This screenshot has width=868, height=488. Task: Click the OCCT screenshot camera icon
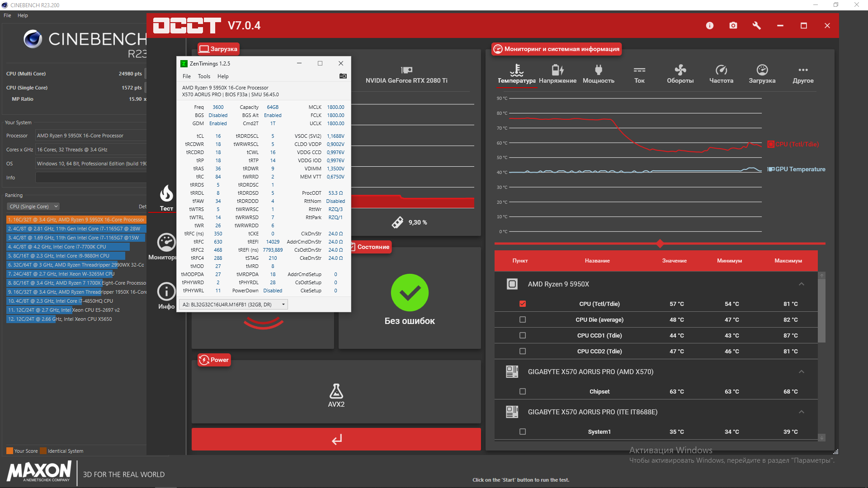[x=733, y=26]
